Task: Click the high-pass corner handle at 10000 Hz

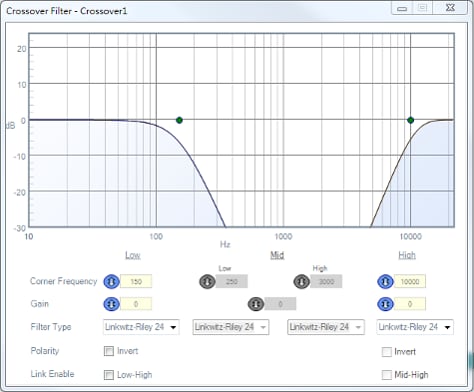Action: pyautogui.click(x=411, y=120)
